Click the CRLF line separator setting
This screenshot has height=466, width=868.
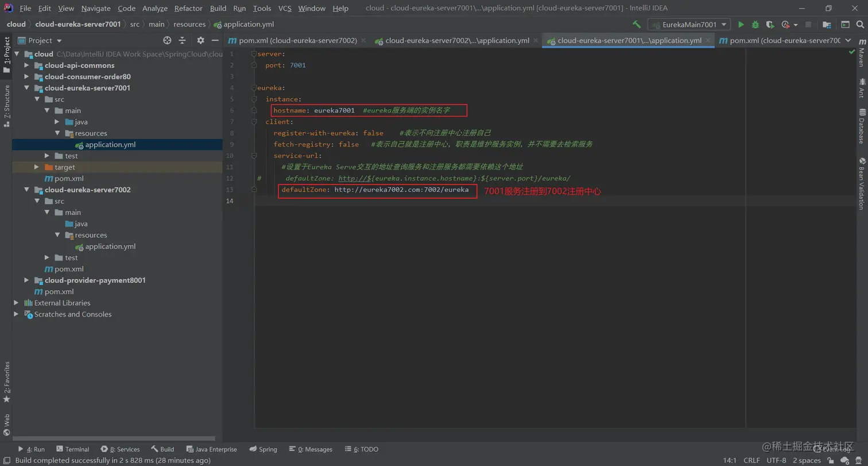[751, 460]
